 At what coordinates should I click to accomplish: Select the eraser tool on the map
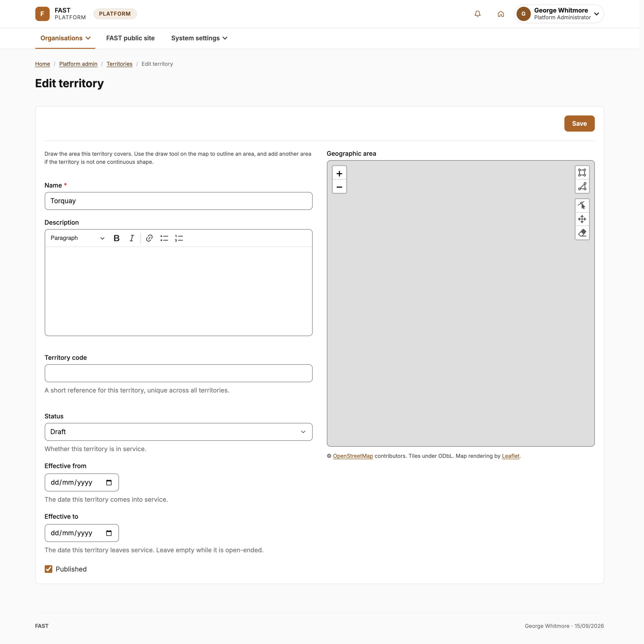point(582,233)
